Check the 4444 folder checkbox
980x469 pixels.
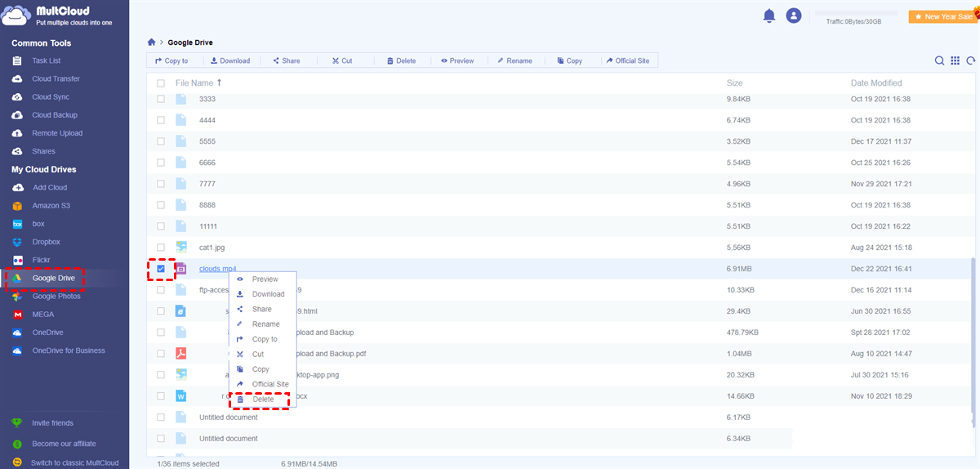click(x=161, y=120)
